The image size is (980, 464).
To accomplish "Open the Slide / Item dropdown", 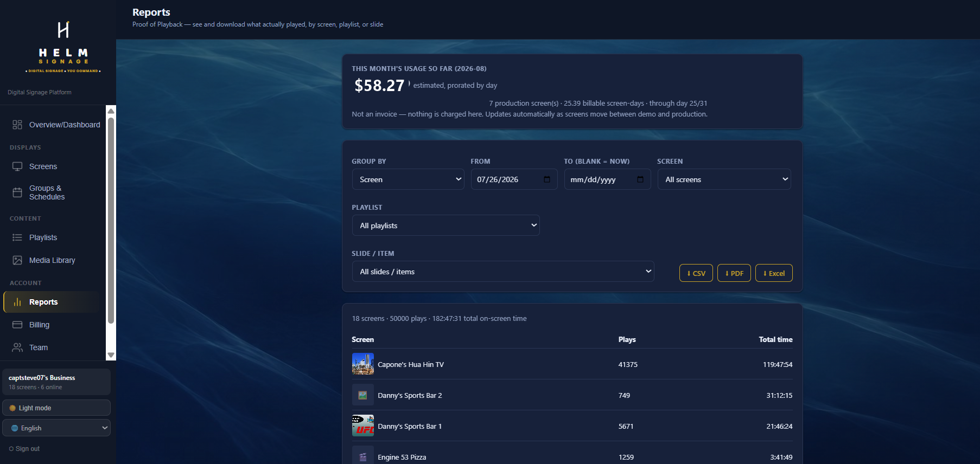I will coord(503,272).
